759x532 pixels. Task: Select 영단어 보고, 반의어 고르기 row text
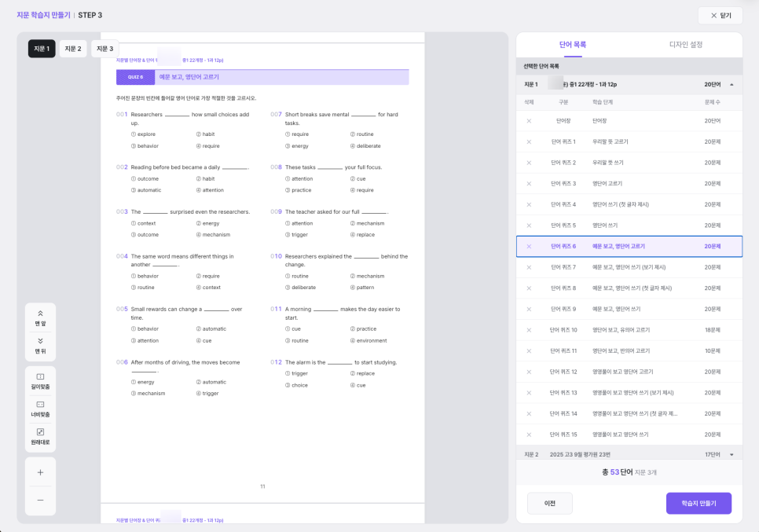tap(621, 351)
